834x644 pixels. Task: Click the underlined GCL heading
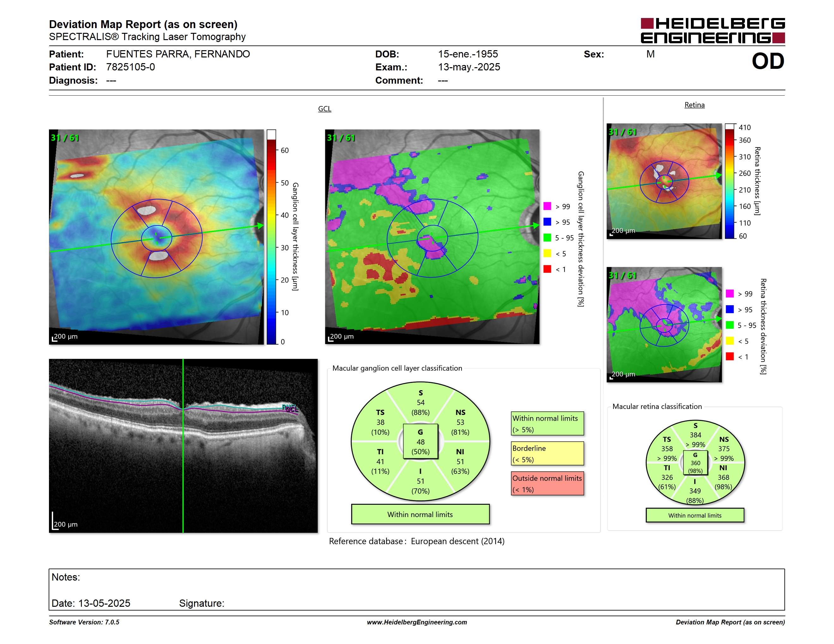click(324, 109)
